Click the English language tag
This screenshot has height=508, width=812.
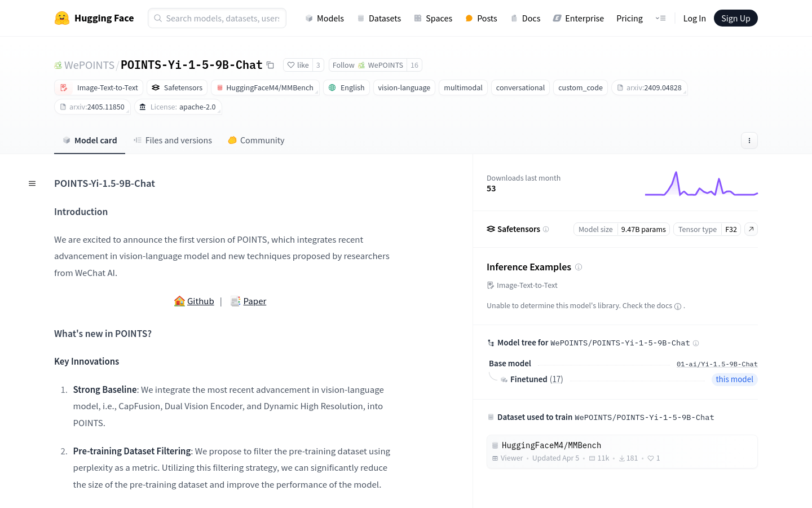pos(346,88)
